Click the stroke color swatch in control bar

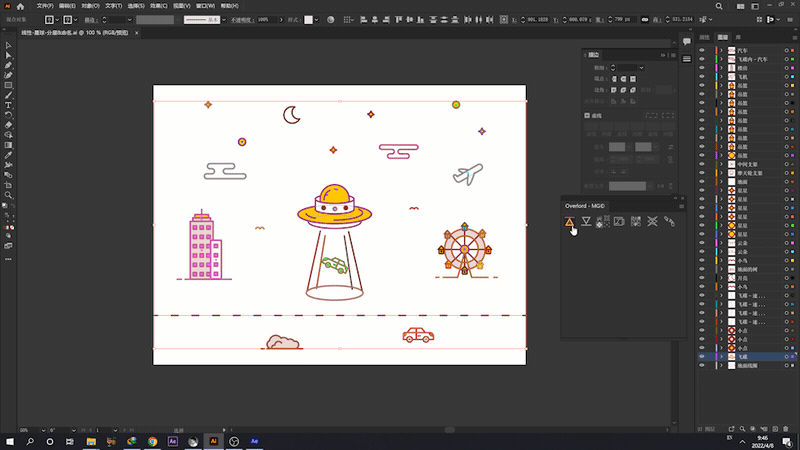[x=67, y=19]
